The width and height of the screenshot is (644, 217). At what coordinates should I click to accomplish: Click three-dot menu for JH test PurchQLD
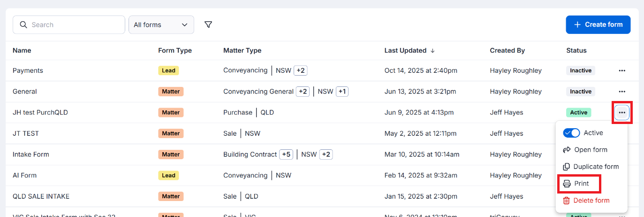pyautogui.click(x=622, y=113)
